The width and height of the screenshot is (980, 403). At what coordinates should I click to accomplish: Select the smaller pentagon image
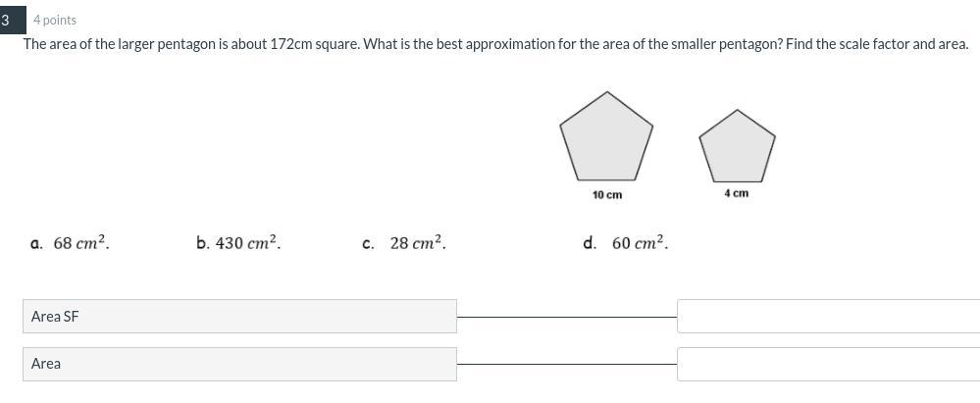click(737, 145)
